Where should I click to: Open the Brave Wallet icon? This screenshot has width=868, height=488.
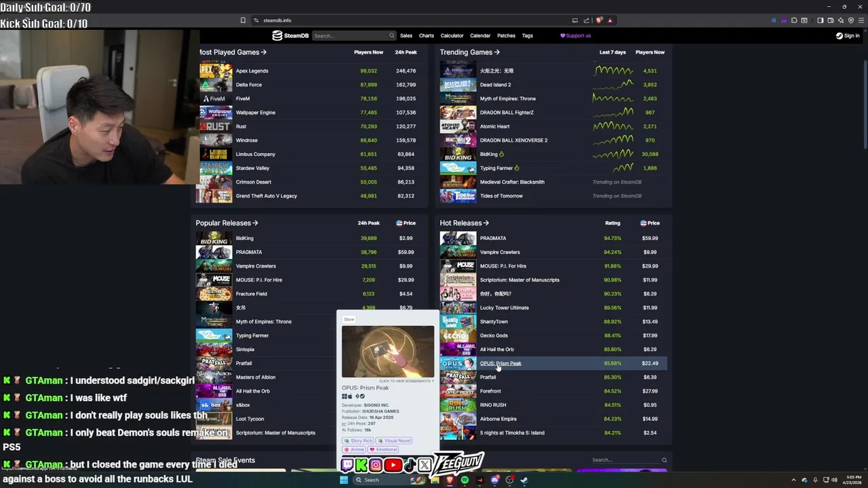click(x=831, y=20)
